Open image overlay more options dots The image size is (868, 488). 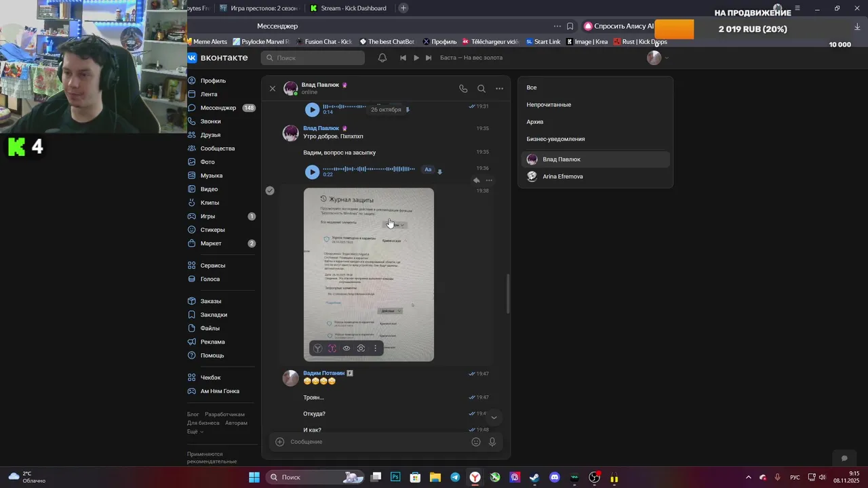375,348
